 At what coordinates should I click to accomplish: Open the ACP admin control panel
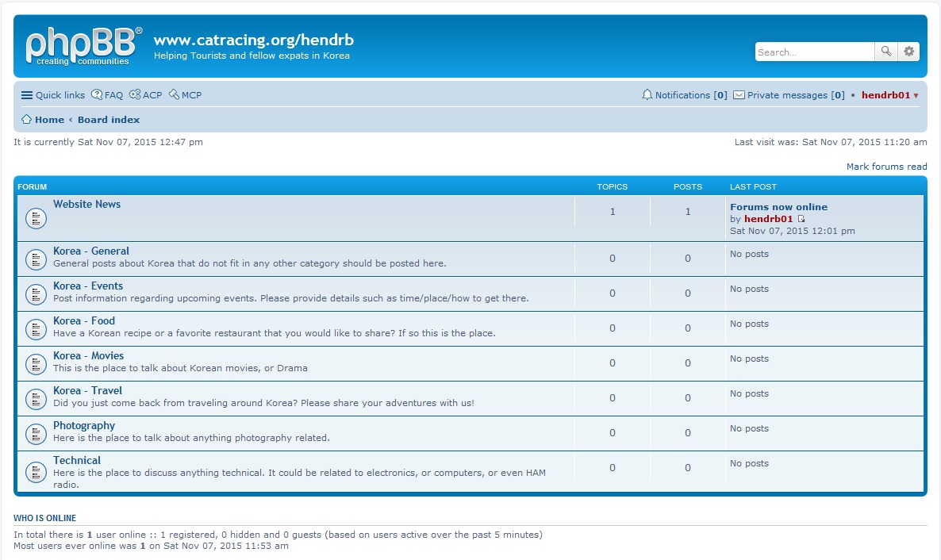click(x=146, y=95)
